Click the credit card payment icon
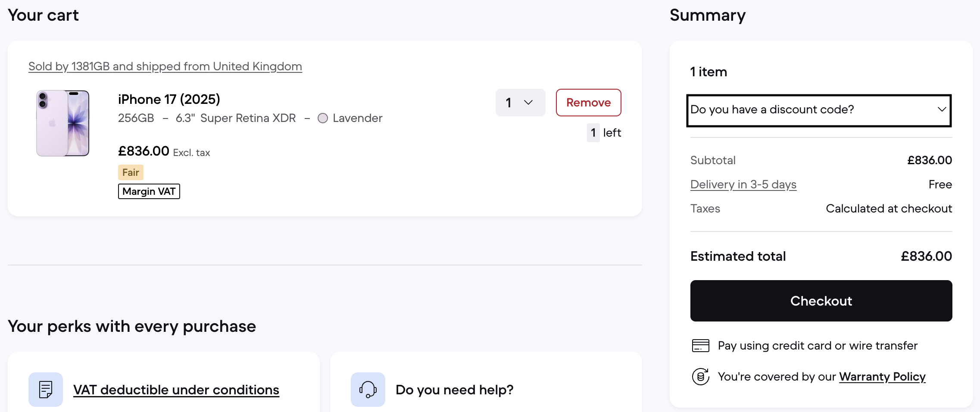Viewport: 980px width, 412px height. coord(700,346)
